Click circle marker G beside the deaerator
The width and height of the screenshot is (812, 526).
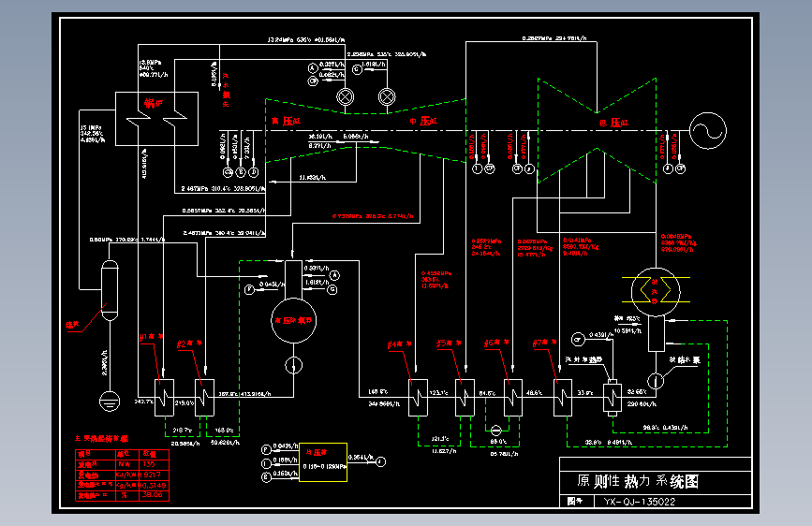pyautogui.click(x=332, y=289)
